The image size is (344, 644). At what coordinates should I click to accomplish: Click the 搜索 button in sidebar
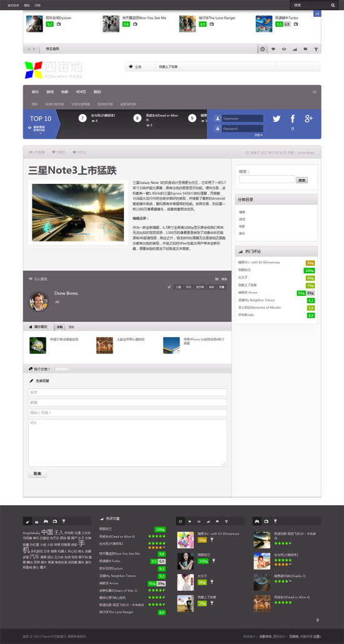pos(302,180)
